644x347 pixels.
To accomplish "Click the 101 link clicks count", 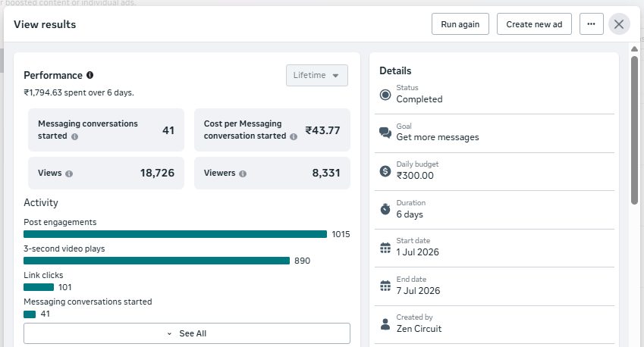I will [x=65, y=287].
